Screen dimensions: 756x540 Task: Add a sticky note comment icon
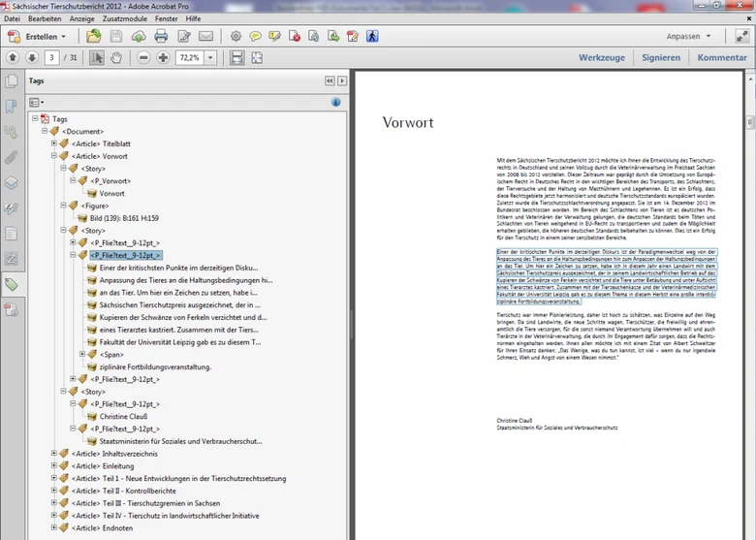[255, 36]
